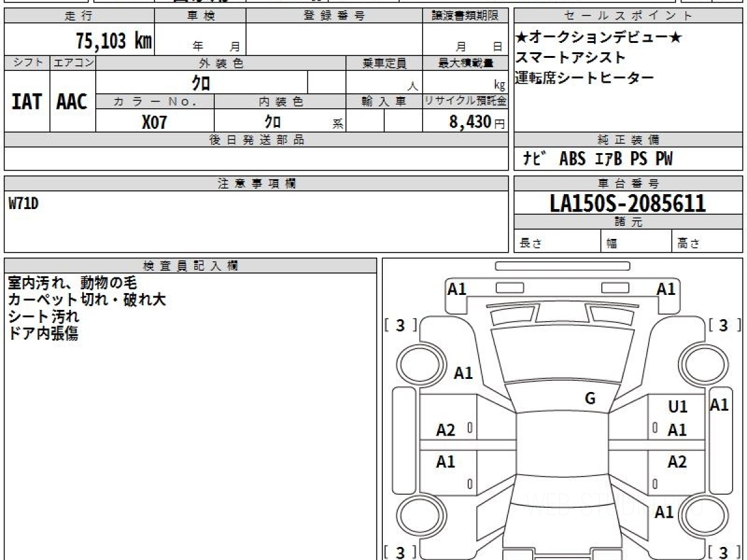The height and width of the screenshot is (560, 747).
Task: Select the 諸元 header
Action: coord(628,222)
